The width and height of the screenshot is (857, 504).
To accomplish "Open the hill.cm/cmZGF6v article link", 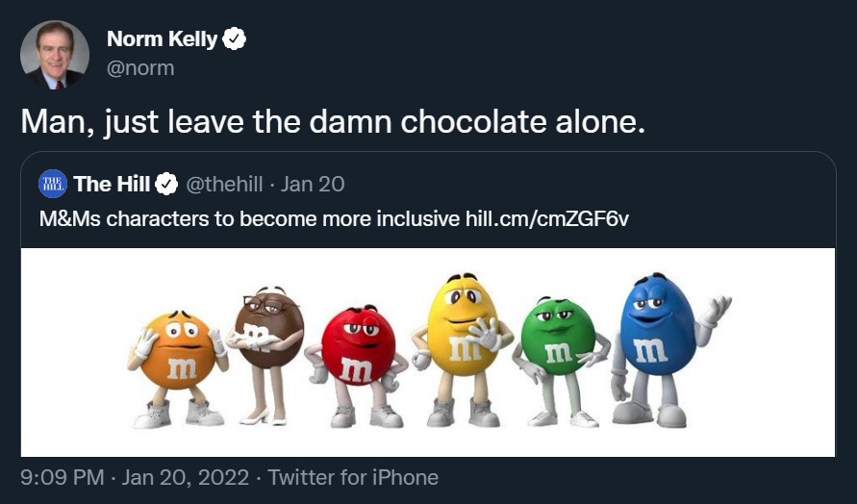I will pos(546,218).
